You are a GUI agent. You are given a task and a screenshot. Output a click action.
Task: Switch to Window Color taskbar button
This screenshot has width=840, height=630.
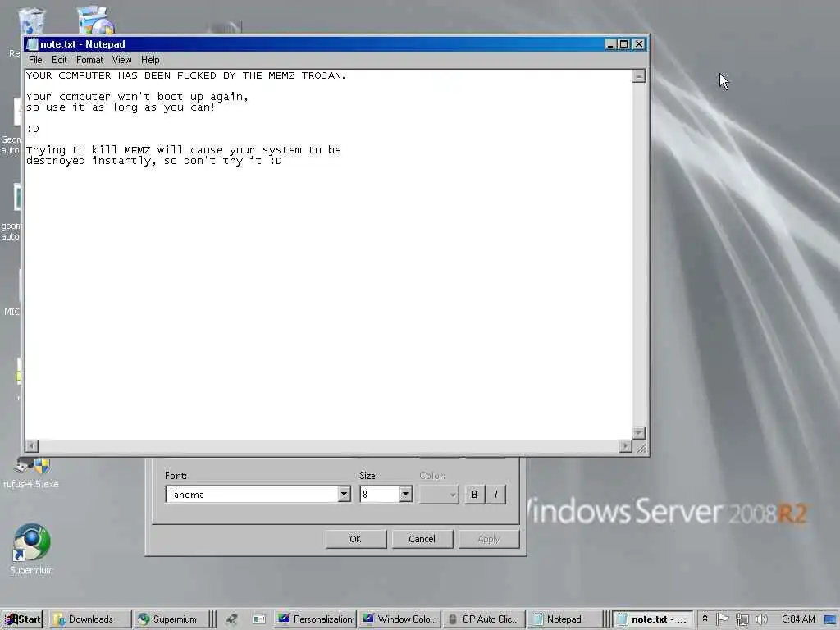[400, 619]
